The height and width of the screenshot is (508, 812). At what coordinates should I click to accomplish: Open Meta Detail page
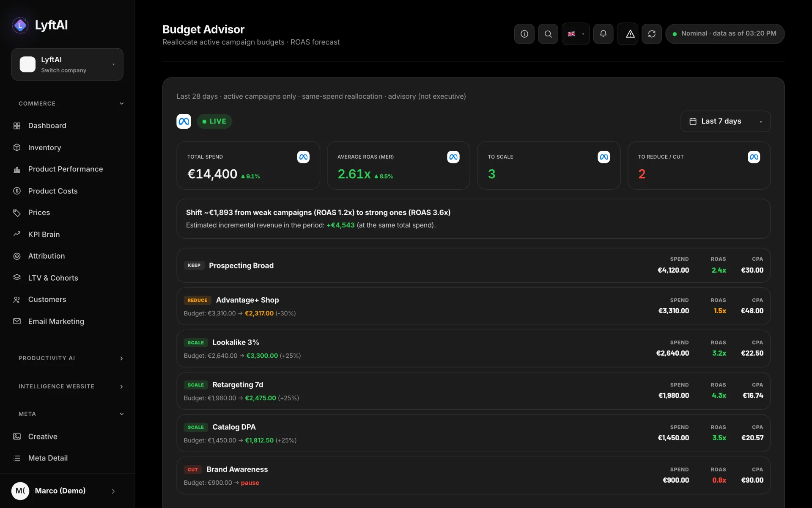[x=48, y=458]
